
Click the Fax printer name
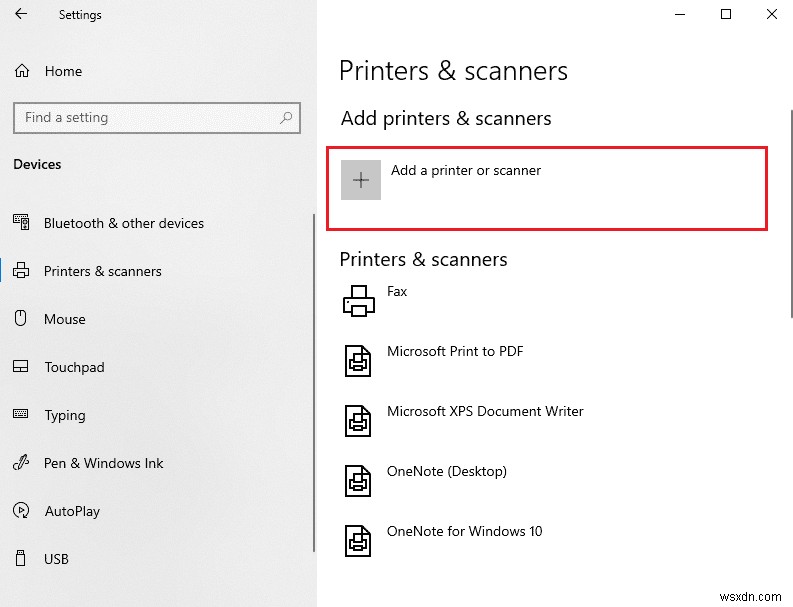397,291
